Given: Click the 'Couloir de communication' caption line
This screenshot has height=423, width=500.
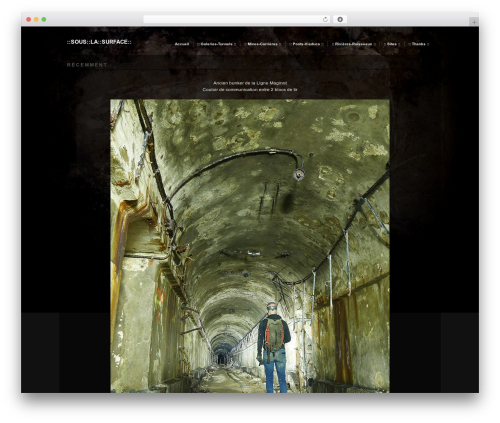Looking at the screenshot, I should click(250, 90).
